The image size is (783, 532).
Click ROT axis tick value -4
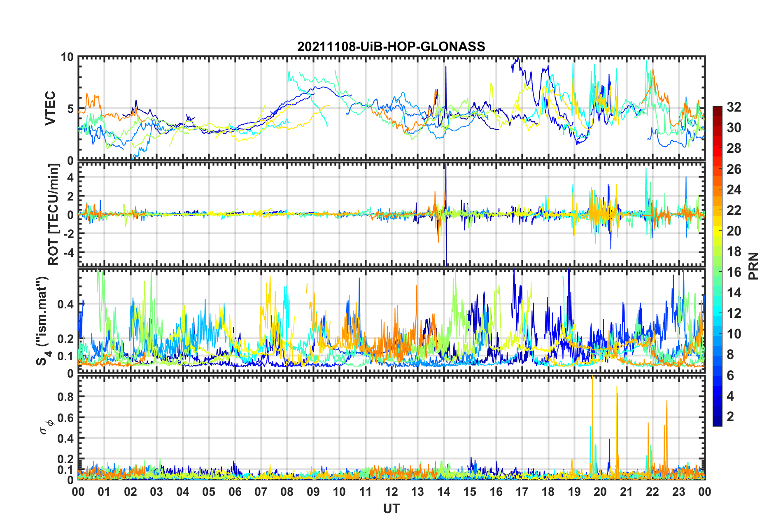69,252
